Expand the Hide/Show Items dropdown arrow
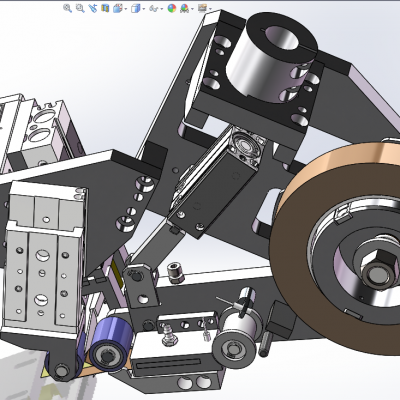This screenshot has width=400, height=400. coord(161,9)
